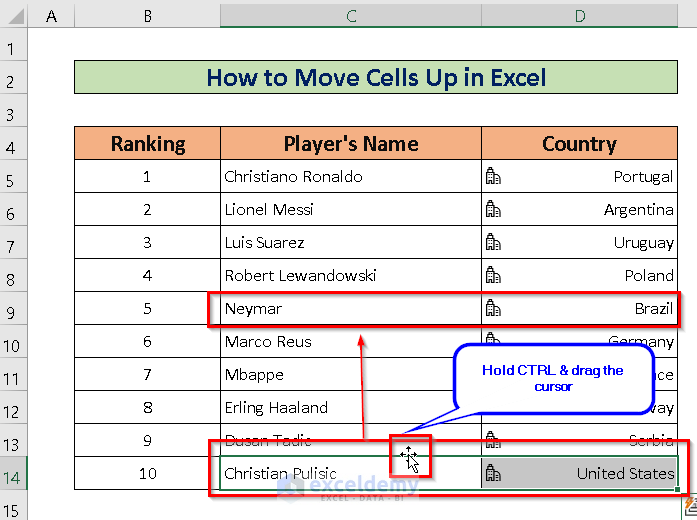Select row 9 header
Viewport: 697px width, 520px height.
point(13,308)
